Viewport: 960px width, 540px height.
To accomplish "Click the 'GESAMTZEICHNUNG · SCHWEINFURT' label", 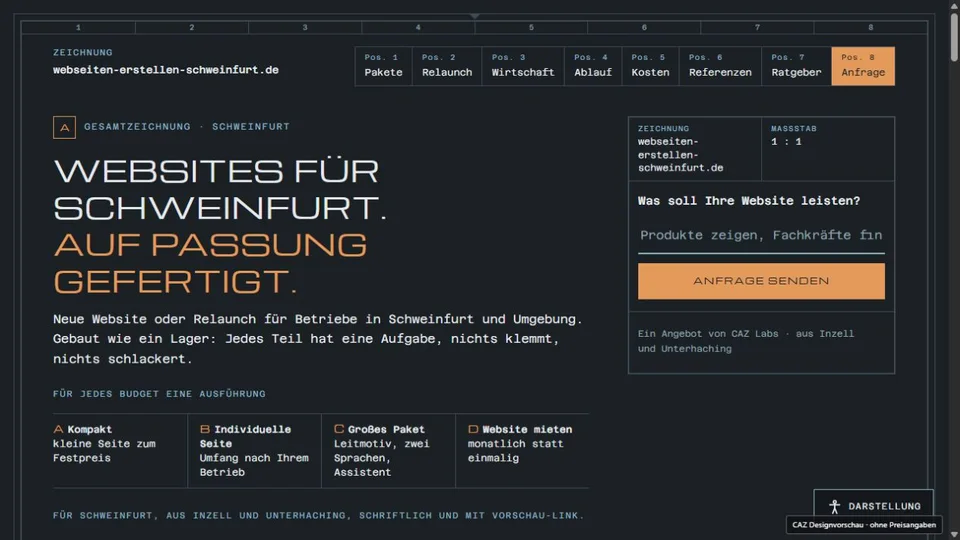I will point(187,127).
